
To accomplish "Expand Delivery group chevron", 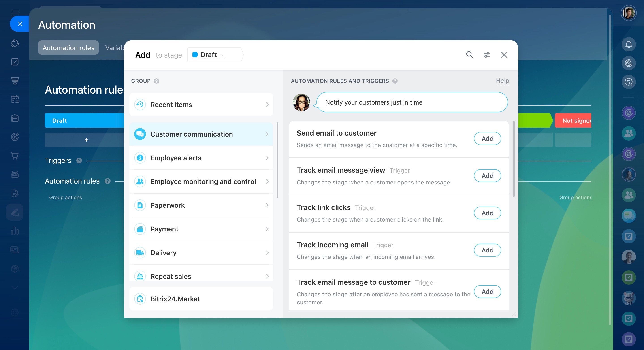I will coord(267,253).
